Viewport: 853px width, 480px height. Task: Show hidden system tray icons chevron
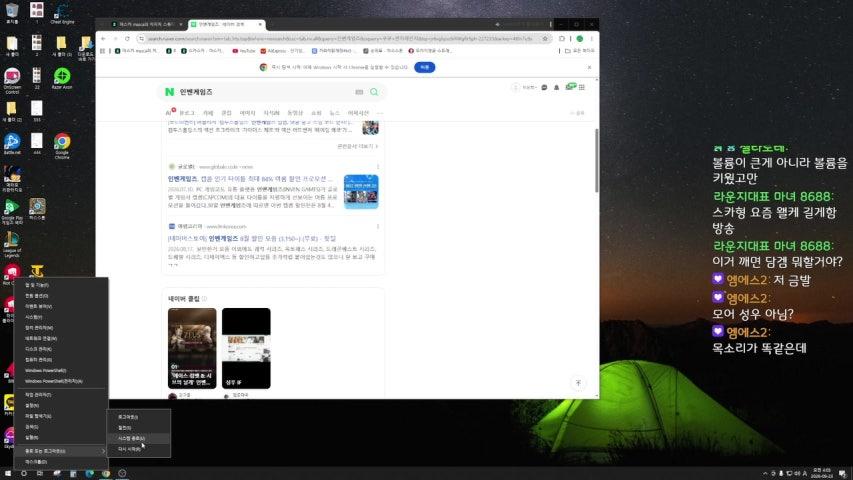(x=765, y=473)
